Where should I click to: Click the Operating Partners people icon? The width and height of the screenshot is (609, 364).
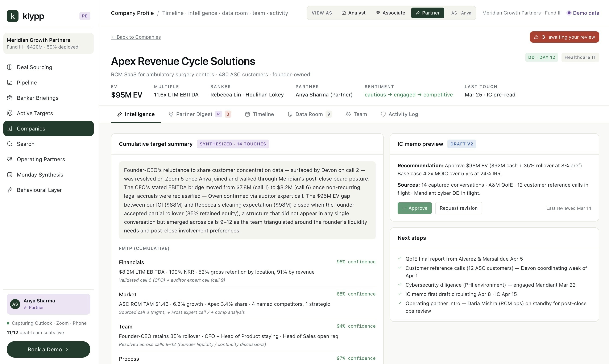click(x=10, y=159)
